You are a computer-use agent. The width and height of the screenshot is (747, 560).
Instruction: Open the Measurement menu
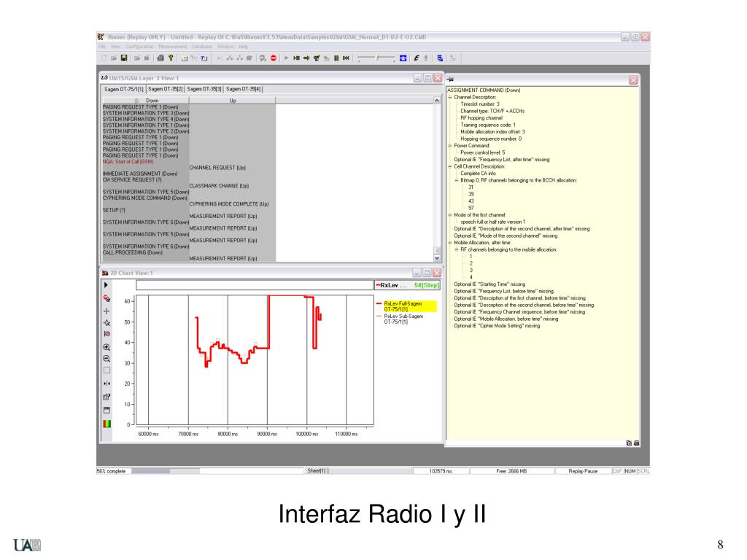[x=173, y=47]
